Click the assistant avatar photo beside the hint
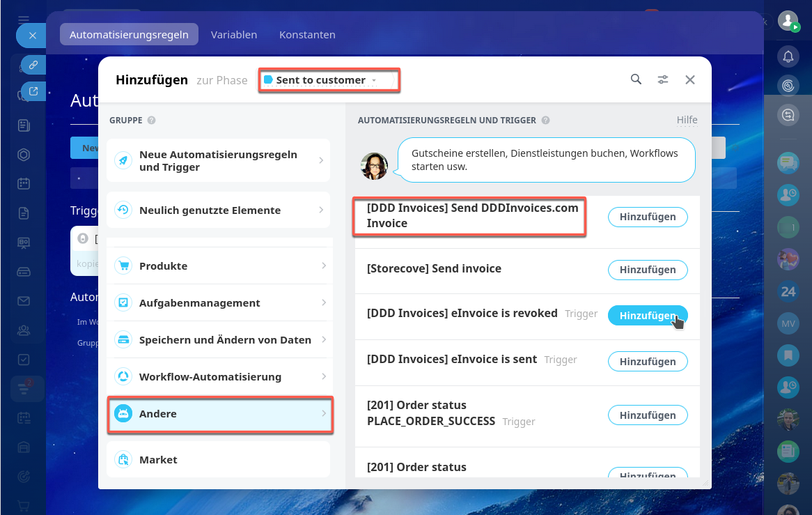812x515 pixels. 374,166
